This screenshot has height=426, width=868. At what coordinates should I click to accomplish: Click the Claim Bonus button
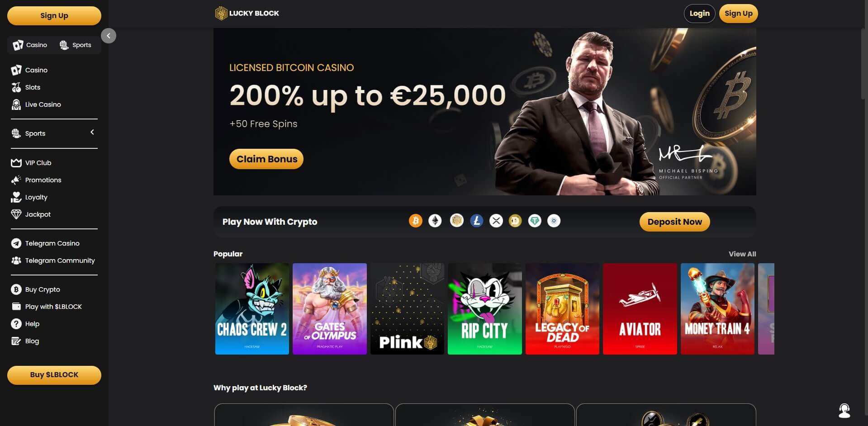pyautogui.click(x=266, y=159)
